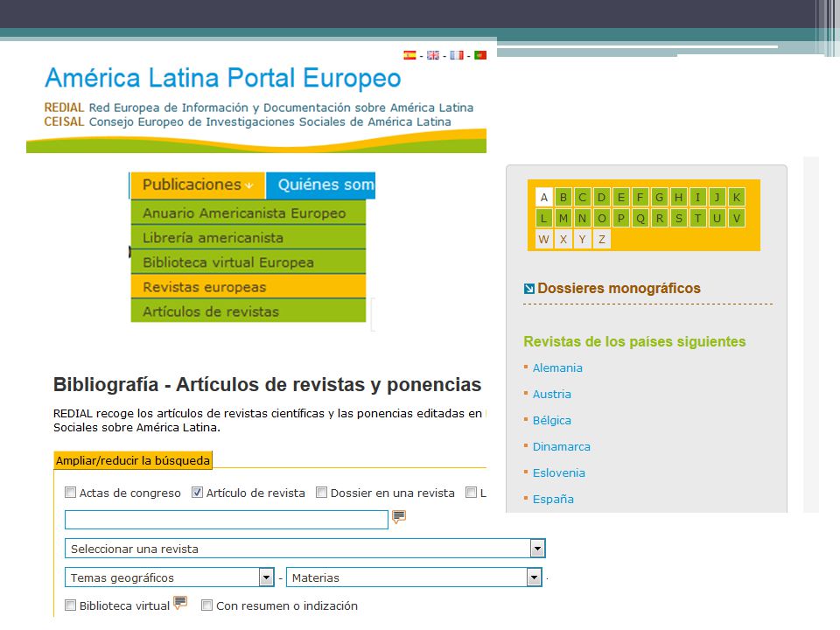Click the América Latina Portal Europeo logo
The width and height of the screenshot is (840, 630).
pos(223,78)
